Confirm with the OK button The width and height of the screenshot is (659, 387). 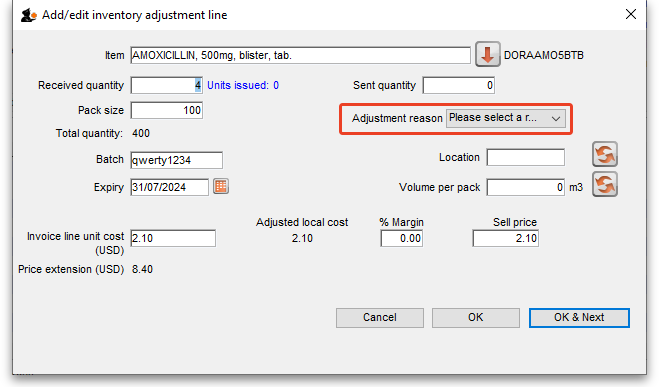[476, 318]
